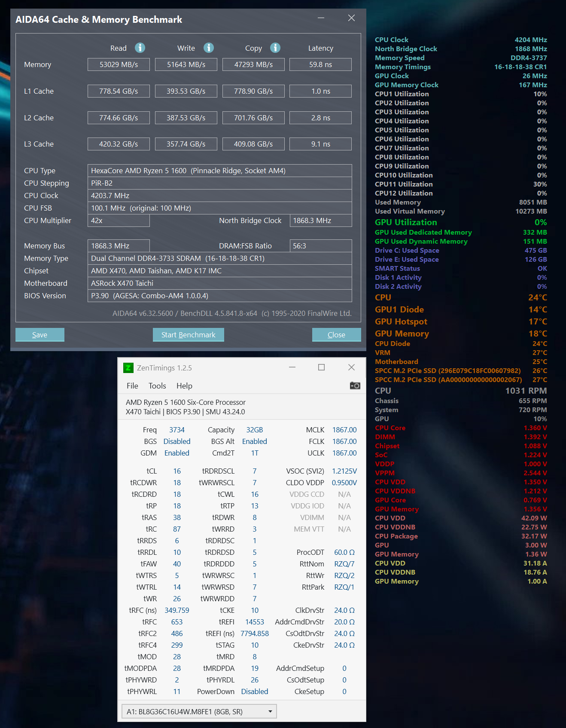Open the File menu in ZenTimings
566x728 pixels.
click(132, 386)
